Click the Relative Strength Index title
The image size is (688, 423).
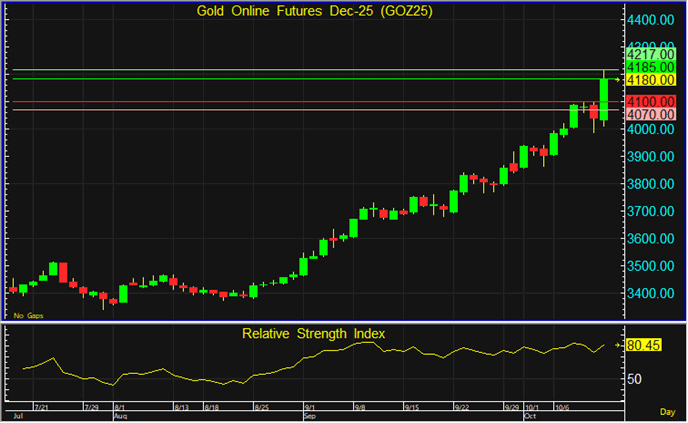313,334
